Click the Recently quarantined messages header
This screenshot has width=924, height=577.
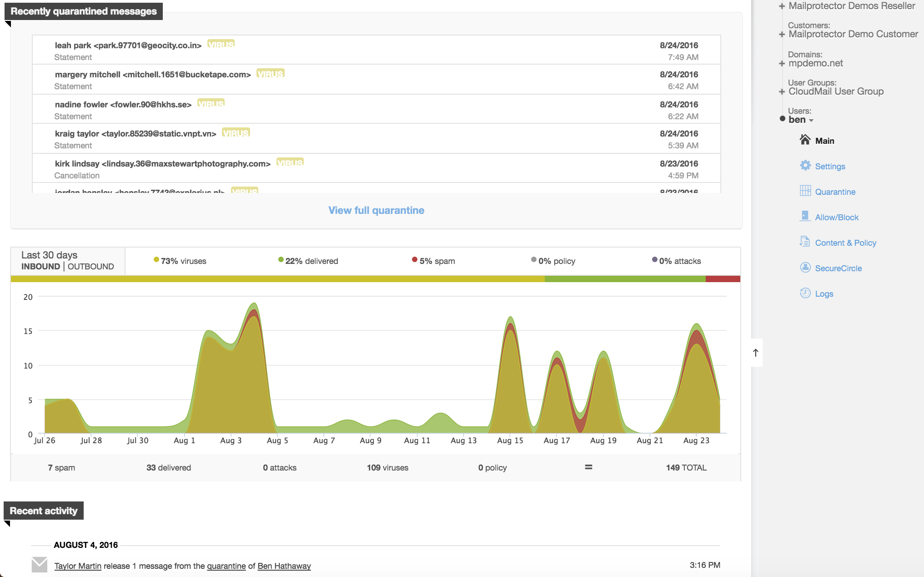(84, 11)
